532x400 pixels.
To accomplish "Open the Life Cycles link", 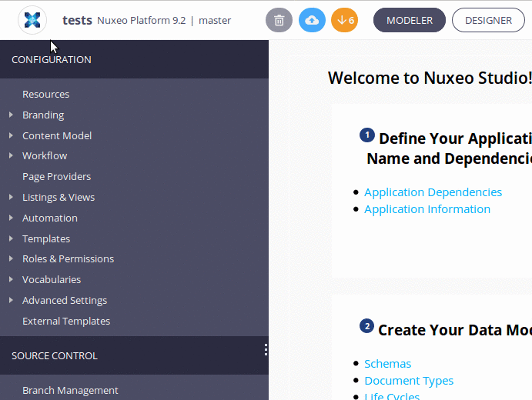I will (392, 396).
